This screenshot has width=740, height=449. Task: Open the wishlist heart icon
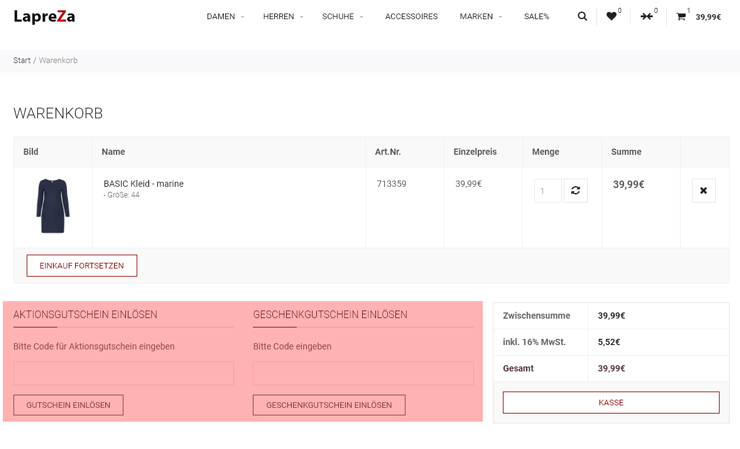tap(611, 17)
